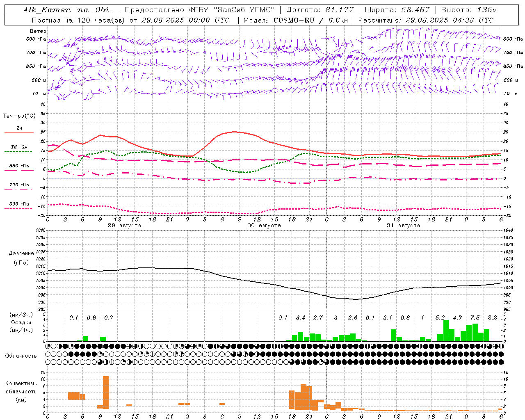Click the Осадки precipitation label
The height and width of the screenshot is (420, 525).
click(x=21, y=322)
